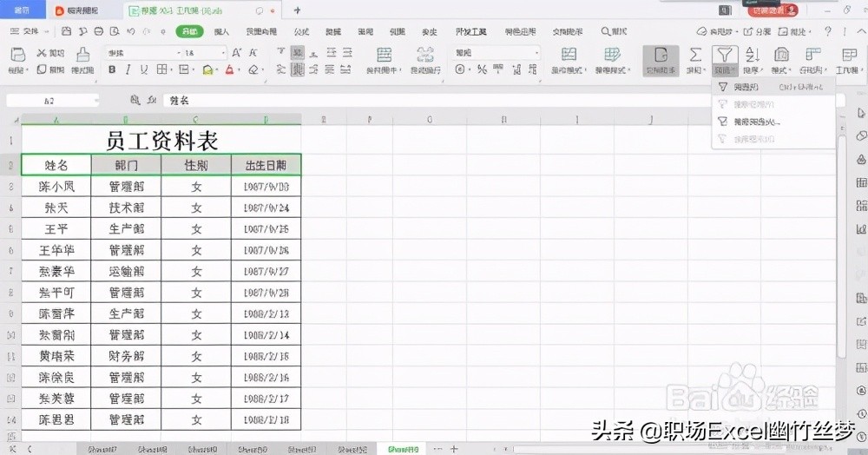This screenshot has width=868, height=455.
Task: Open the number format dropdown
Action: pyautogui.click(x=496, y=53)
